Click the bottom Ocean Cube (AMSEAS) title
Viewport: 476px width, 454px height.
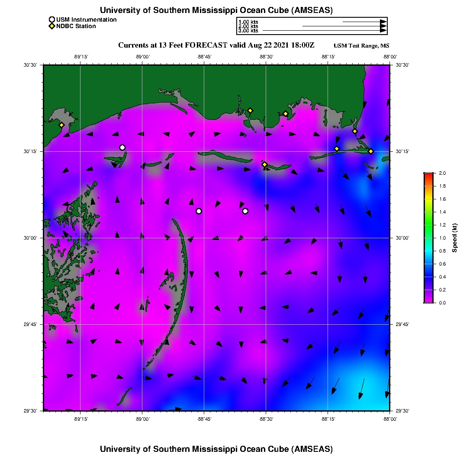(216, 449)
